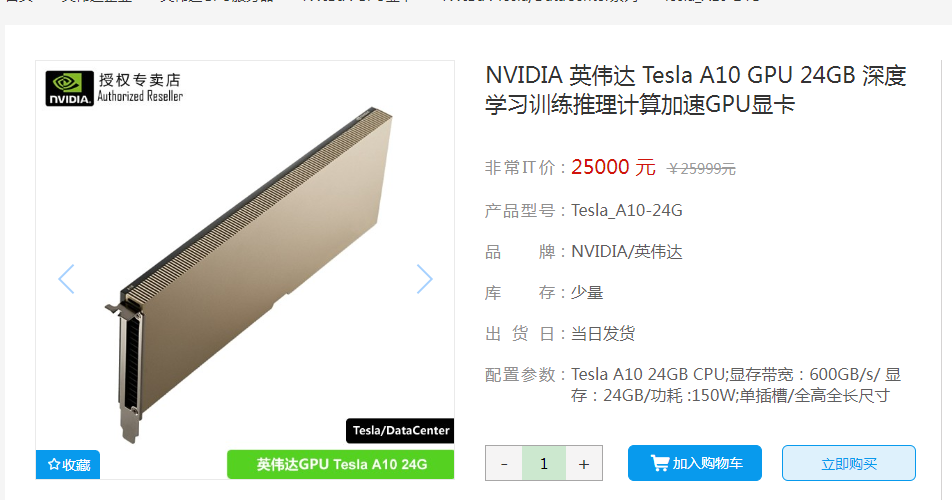Click the star icon on 收藏
952x500 pixels.
(x=54, y=464)
